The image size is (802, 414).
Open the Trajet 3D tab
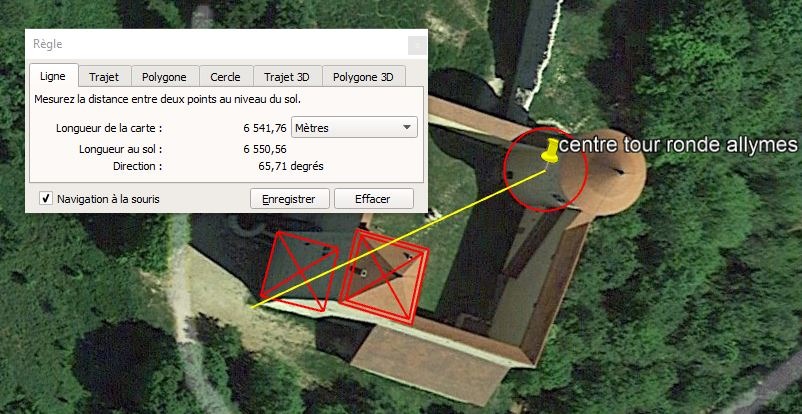[x=287, y=77]
